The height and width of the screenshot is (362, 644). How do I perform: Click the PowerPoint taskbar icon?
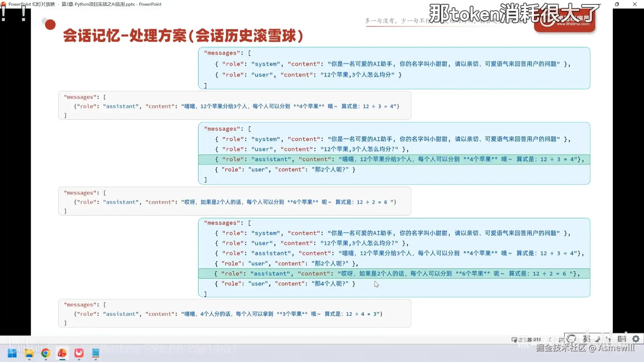62,353
